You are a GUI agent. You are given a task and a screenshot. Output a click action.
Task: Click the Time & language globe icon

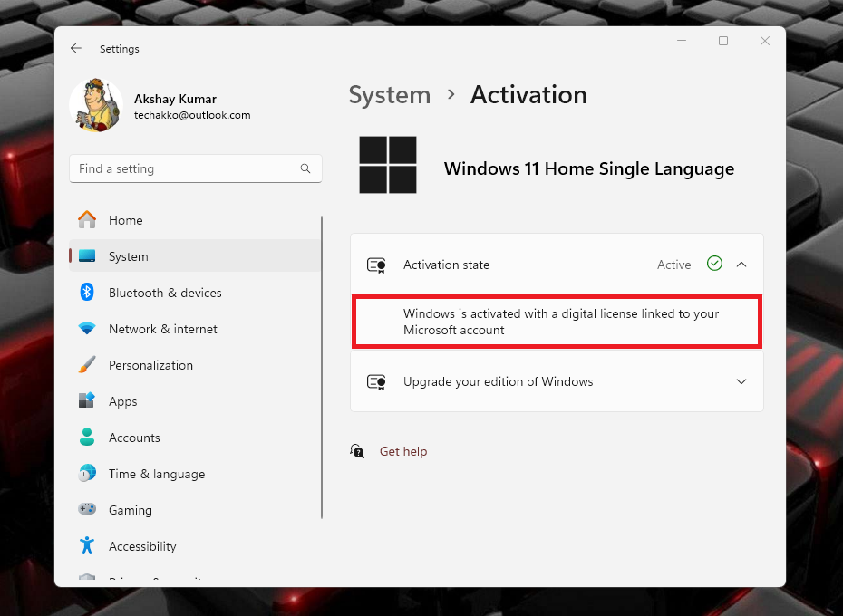point(87,474)
